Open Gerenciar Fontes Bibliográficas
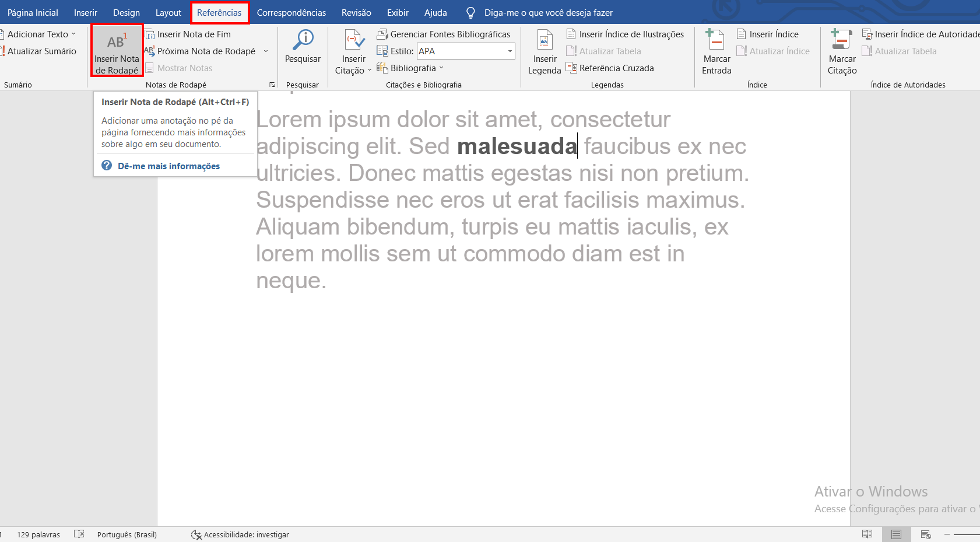The image size is (980, 542). point(444,34)
